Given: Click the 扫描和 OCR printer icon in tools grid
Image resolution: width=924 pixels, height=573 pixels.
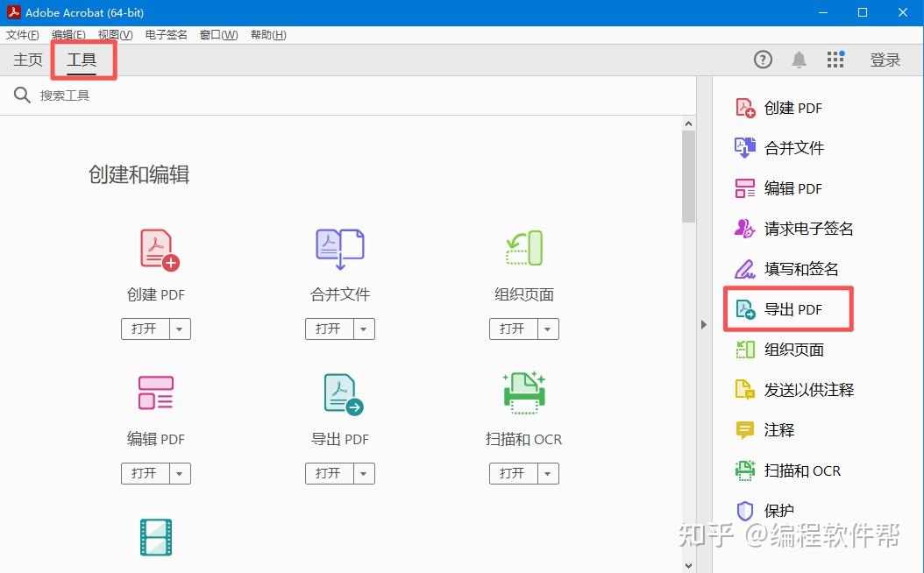Looking at the screenshot, I should pos(524,393).
